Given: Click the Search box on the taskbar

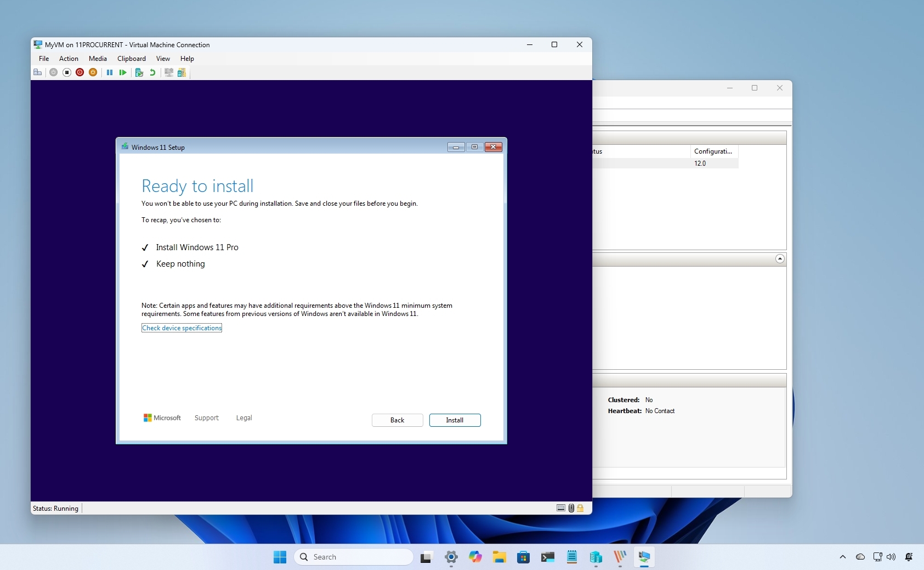Looking at the screenshot, I should tap(353, 556).
